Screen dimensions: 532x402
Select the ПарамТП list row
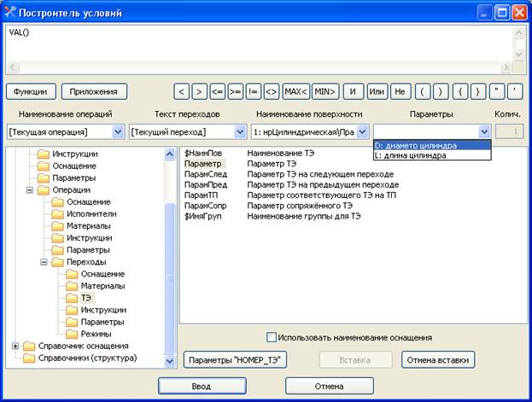(x=290, y=195)
